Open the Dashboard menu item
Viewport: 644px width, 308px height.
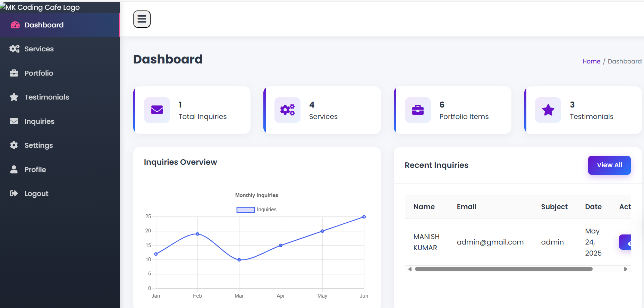coord(60,25)
